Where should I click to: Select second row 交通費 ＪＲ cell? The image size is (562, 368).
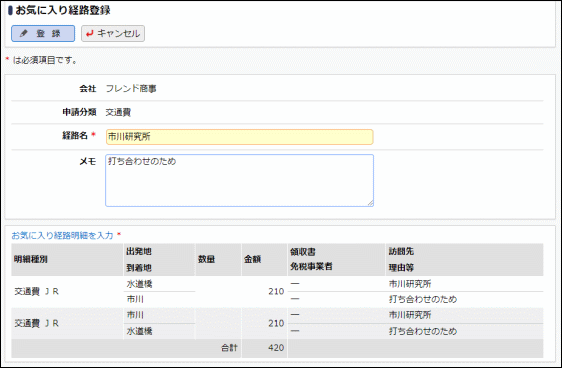(x=37, y=324)
